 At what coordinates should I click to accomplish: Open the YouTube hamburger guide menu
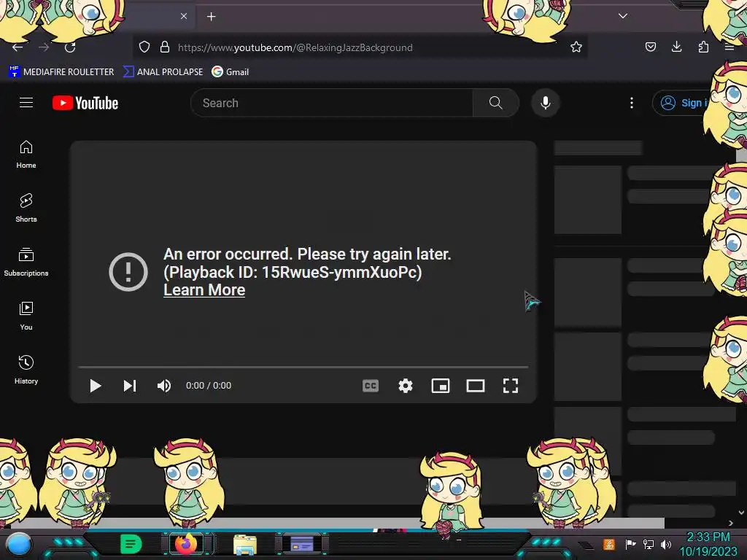pos(26,102)
